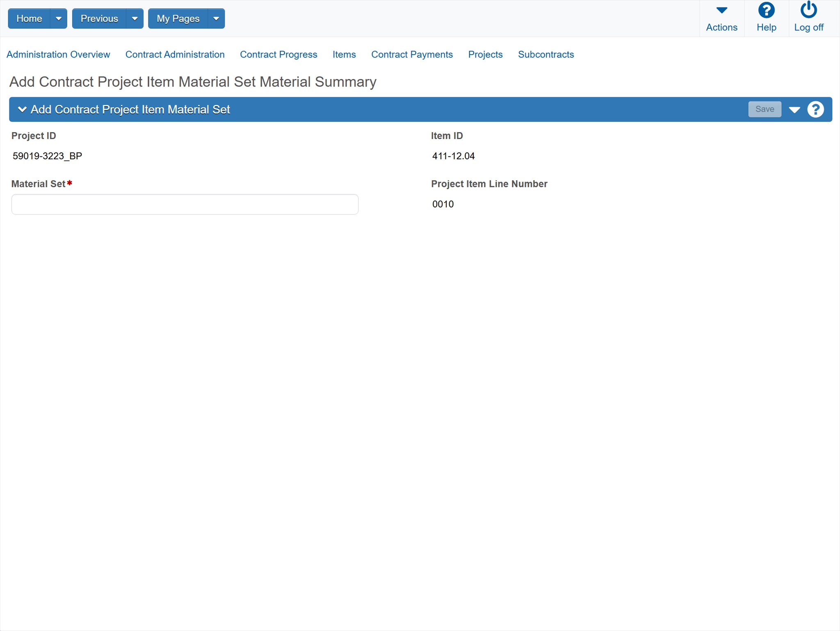
Task: Navigate to Items link
Action: [x=344, y=55]
